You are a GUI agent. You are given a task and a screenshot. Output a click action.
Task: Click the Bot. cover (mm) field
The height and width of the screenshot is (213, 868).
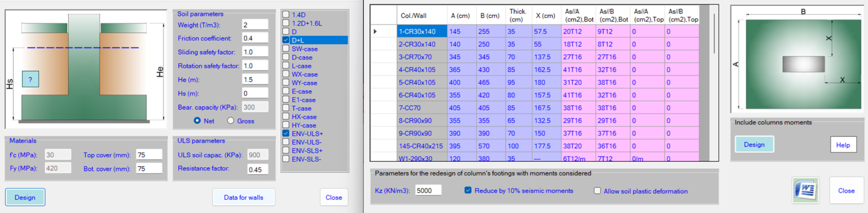click(149, 168)
